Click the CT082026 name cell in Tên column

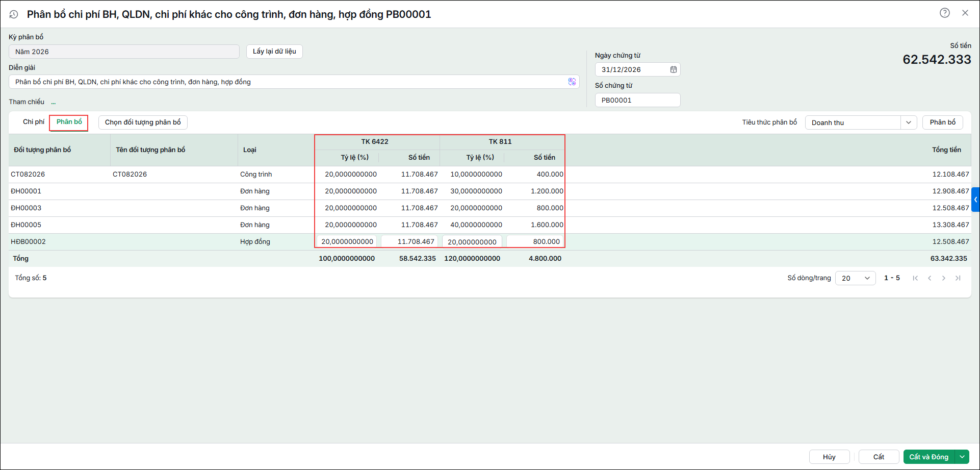(x=130, y=175)
